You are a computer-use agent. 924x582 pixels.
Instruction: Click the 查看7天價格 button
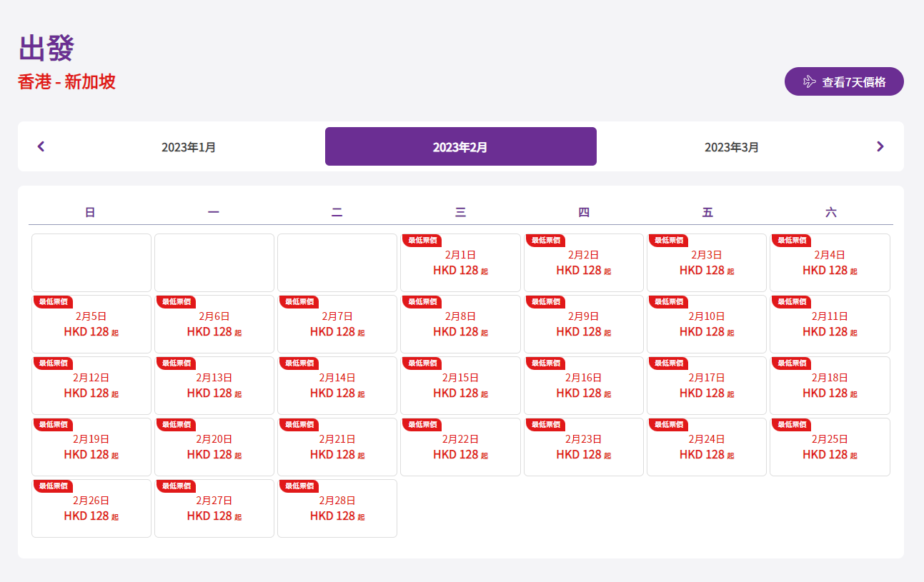click(844, 81)
